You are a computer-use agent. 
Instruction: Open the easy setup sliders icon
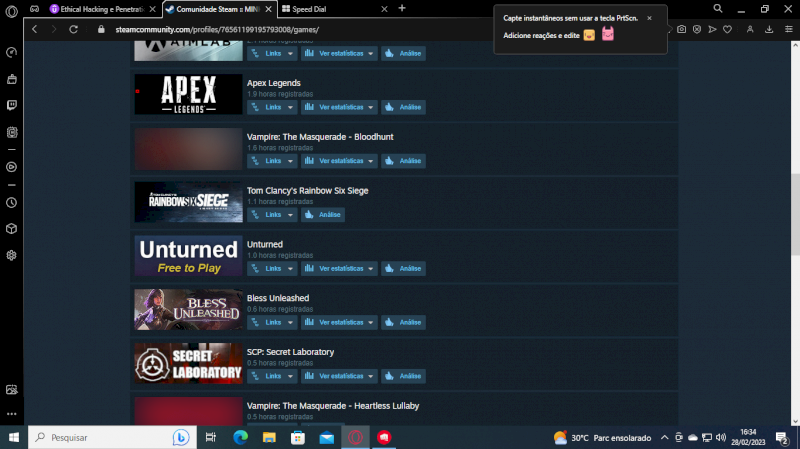(x=788, y=30)
